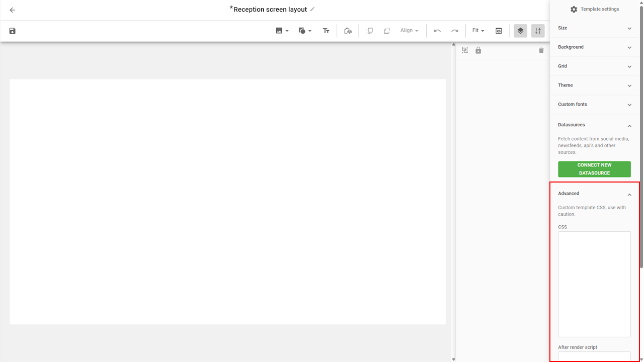Open the insert image menu

pos(282,31)
